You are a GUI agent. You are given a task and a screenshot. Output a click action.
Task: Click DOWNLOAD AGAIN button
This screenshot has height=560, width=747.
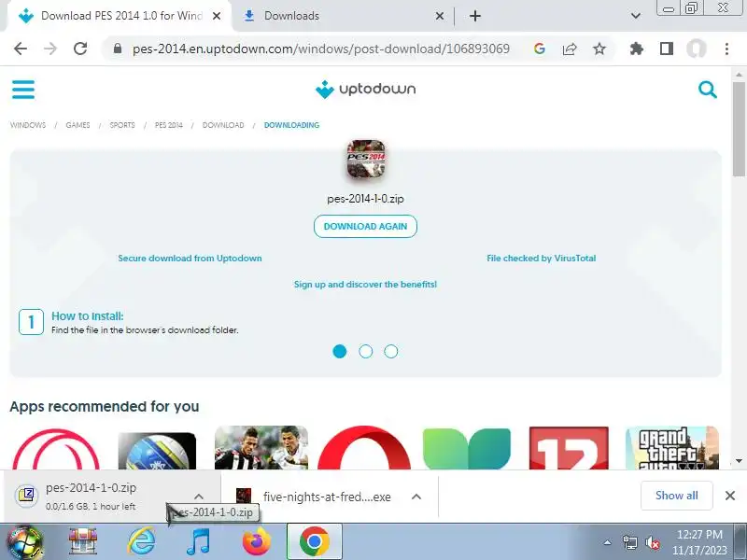[365, 226]
